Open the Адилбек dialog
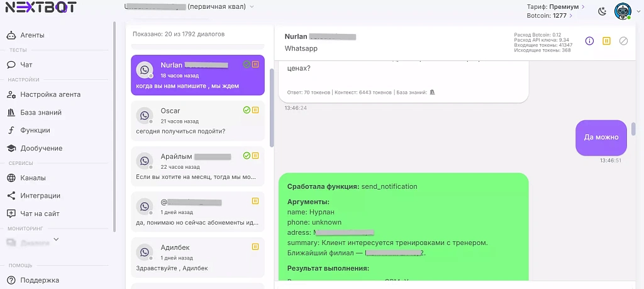Image resolution: width=644 pixels, height=289 pixels. pos(197,257)
